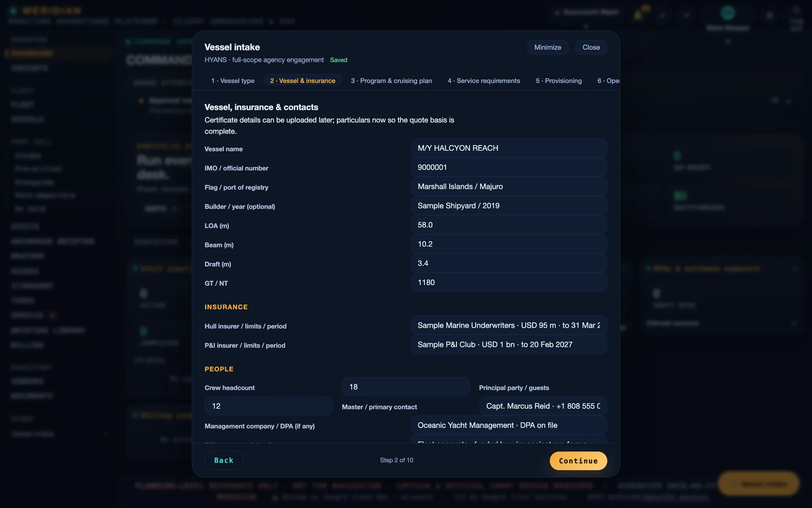Viewport: 812px width, 508px height.
Task: Click the field showing 12
Action: click(x=268, y=406)
